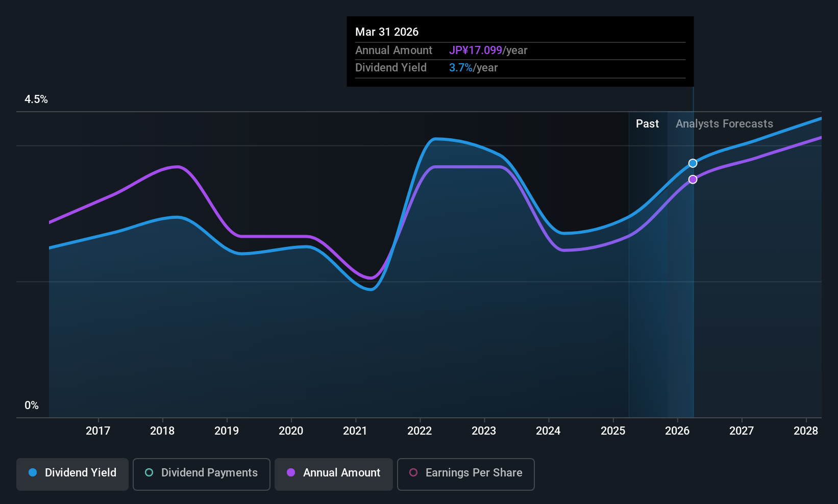Click the Past section label
The image size is (838, 504).
pos(647,124)
